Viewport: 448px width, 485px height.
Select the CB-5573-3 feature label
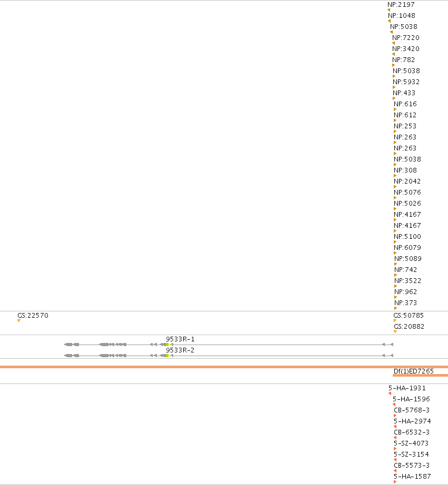(412, 466)
